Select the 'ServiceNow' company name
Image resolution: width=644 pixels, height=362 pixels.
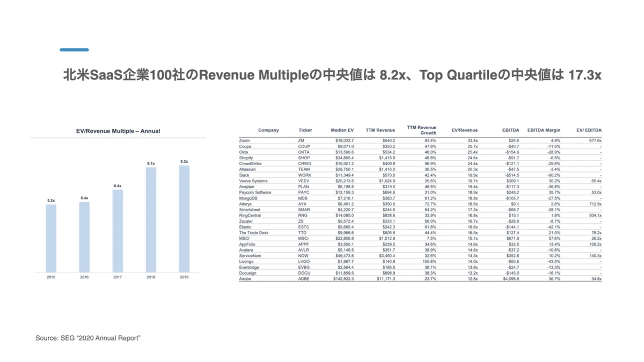tap(251, 256)
